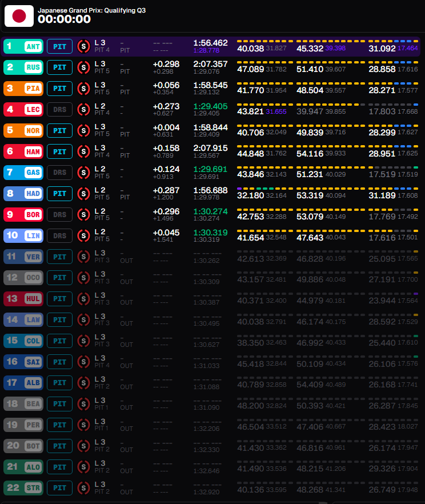Viewport: 425px width, 504px height.
Task: Click LIN's green lap time 1:30.319
Action: (x=210, y=233)
